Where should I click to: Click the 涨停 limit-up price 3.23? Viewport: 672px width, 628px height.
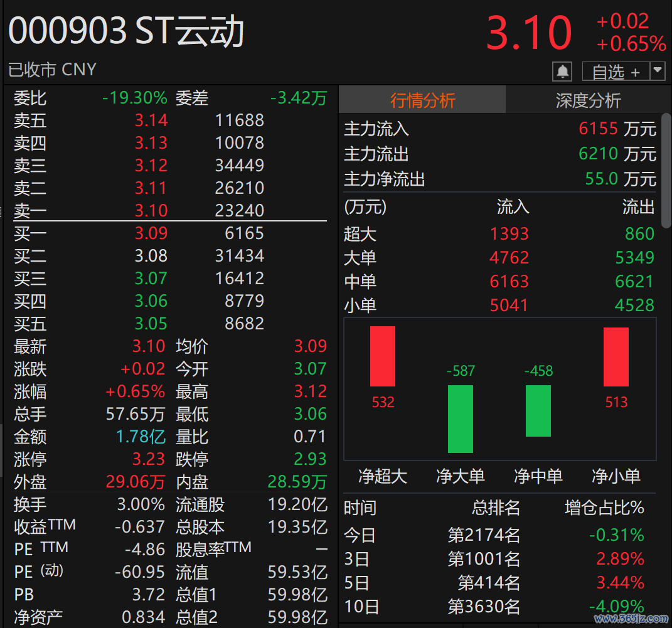tap(149, 459)
